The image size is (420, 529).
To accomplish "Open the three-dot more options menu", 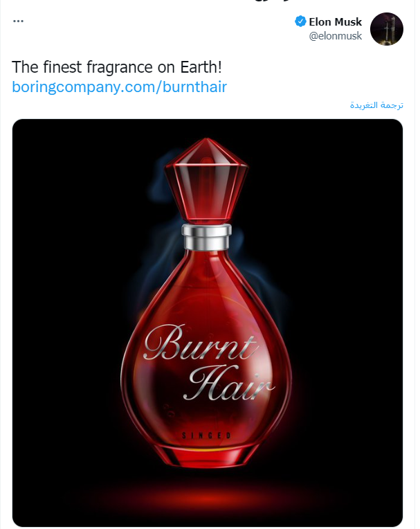I will 19,21.
